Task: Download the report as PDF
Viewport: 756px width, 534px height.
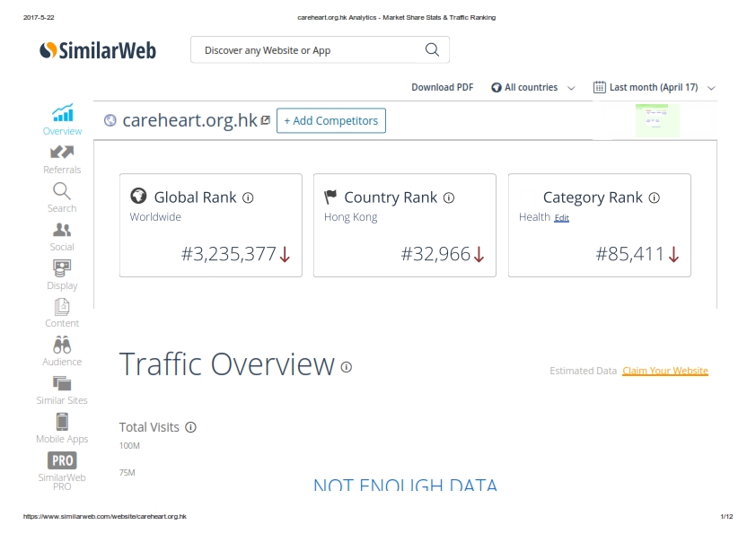Action: pos(442,87)
